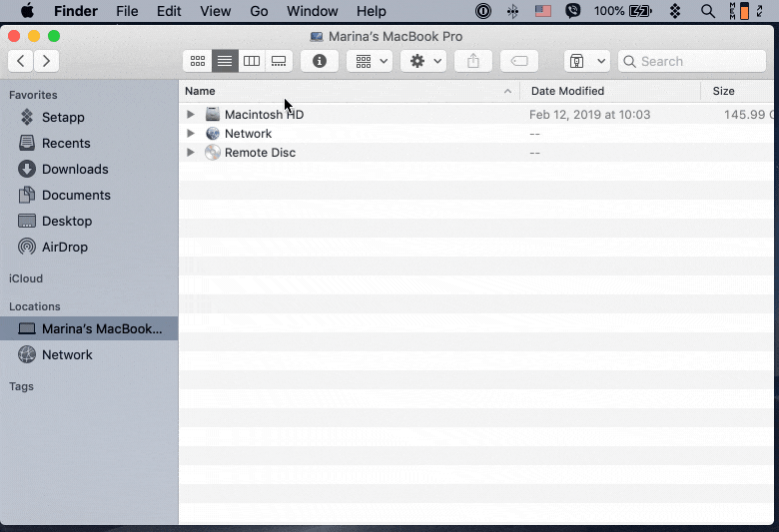Switch to list view
The height and width of the screenshot is (532, 779).
pyautogui.click(x=225, y=61)
